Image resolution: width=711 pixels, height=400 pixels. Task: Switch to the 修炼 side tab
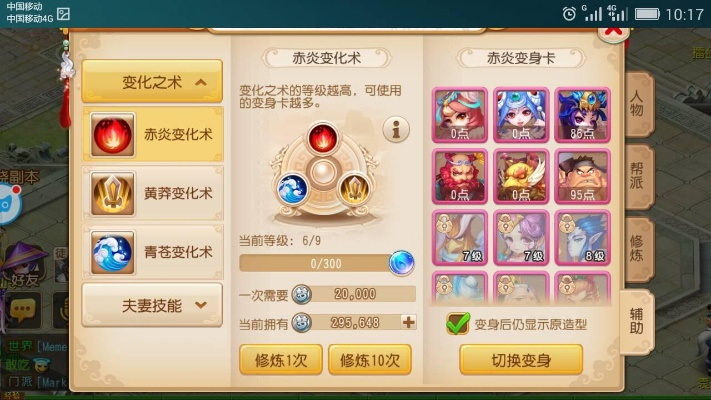638,249
